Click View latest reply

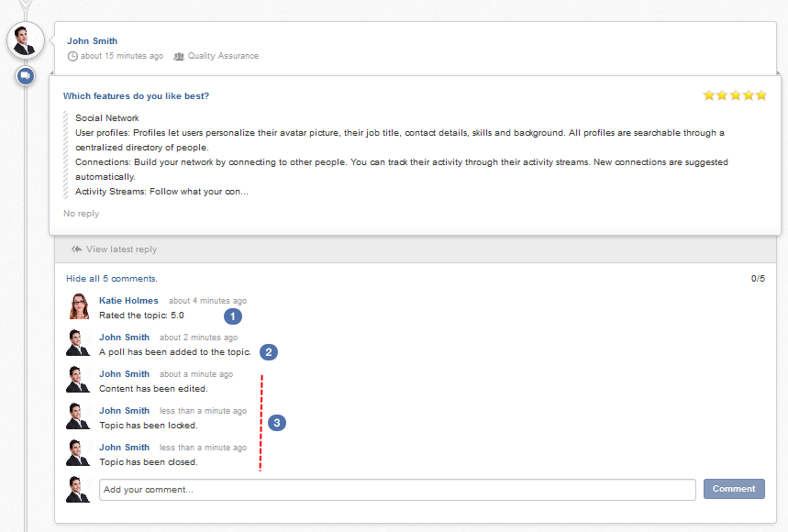pyautogui.click(x=121, y=249)
